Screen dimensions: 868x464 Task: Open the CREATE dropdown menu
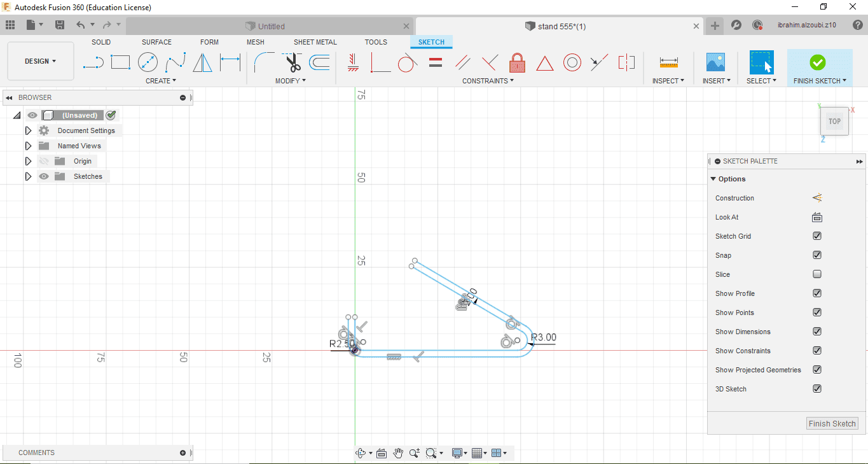[x=161, y=81]
